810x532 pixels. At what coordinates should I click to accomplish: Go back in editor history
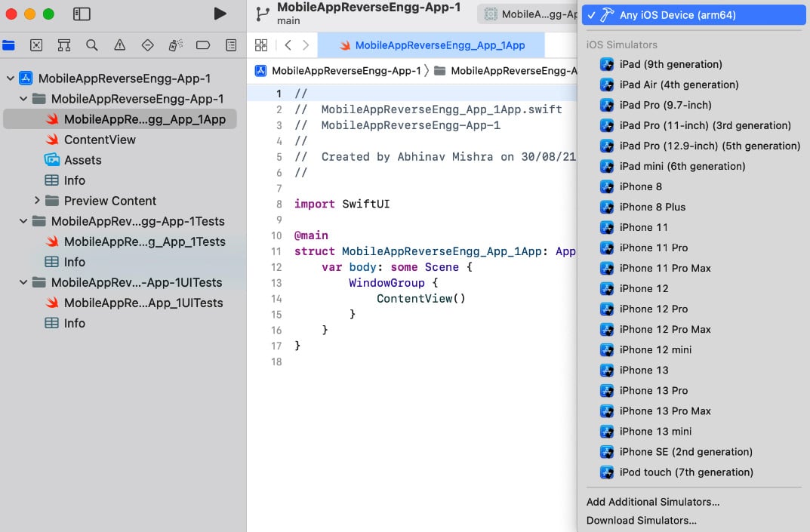(x=288, y=45)
